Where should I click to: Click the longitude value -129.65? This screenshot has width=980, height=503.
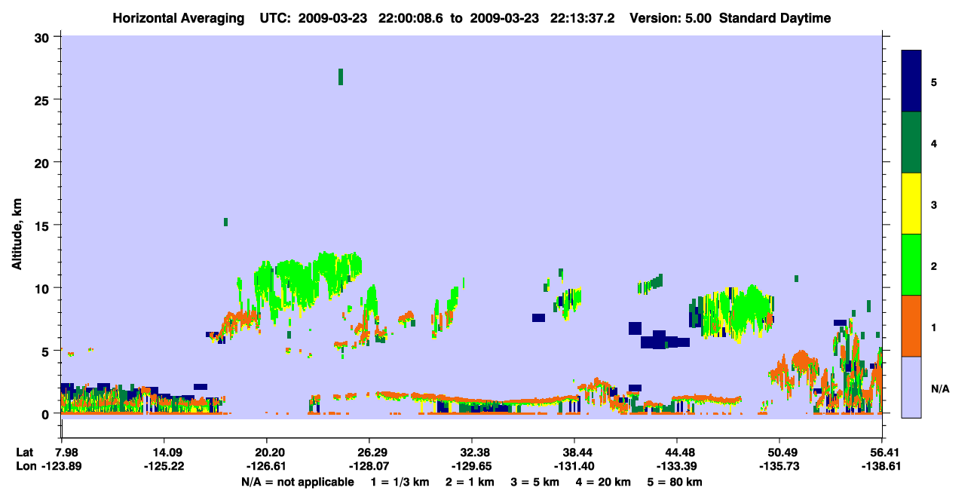click(x=471, y=466)
